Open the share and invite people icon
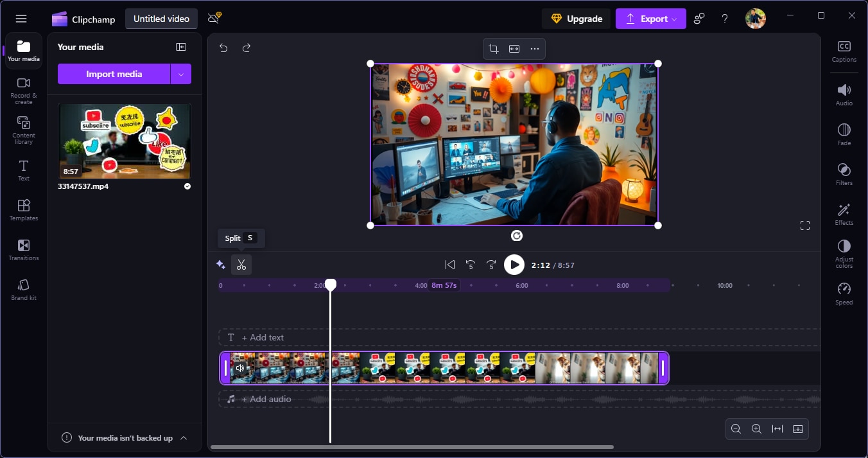 tap(699, 19)
